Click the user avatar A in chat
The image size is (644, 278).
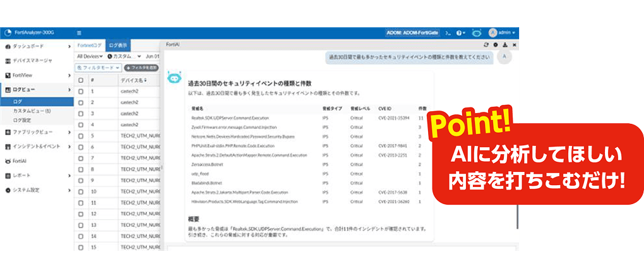(x=504, y=57)
